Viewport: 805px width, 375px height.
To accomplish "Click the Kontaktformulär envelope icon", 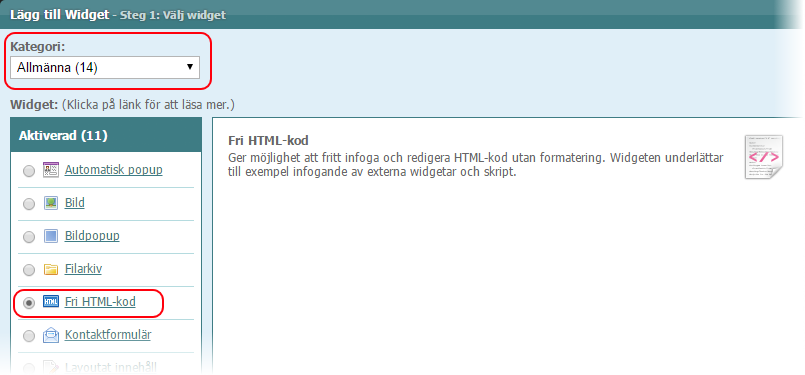I will pos(51,335).
